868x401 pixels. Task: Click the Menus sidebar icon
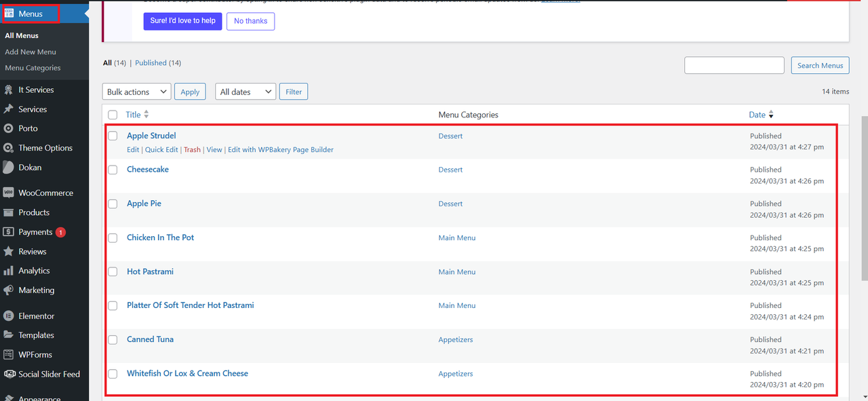click(x=9, y=14)
